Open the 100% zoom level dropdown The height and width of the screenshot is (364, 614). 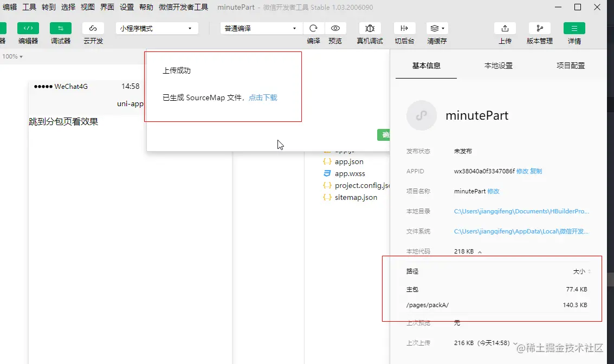pos(12,56)
